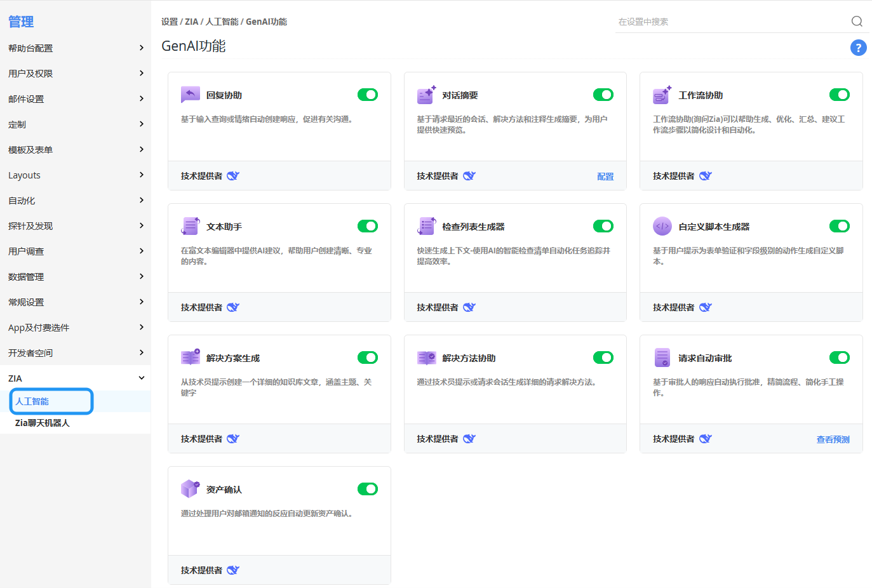872x588 pixels.
Task: Click the 工作流协助 card icon
Action: pos(662,95)
